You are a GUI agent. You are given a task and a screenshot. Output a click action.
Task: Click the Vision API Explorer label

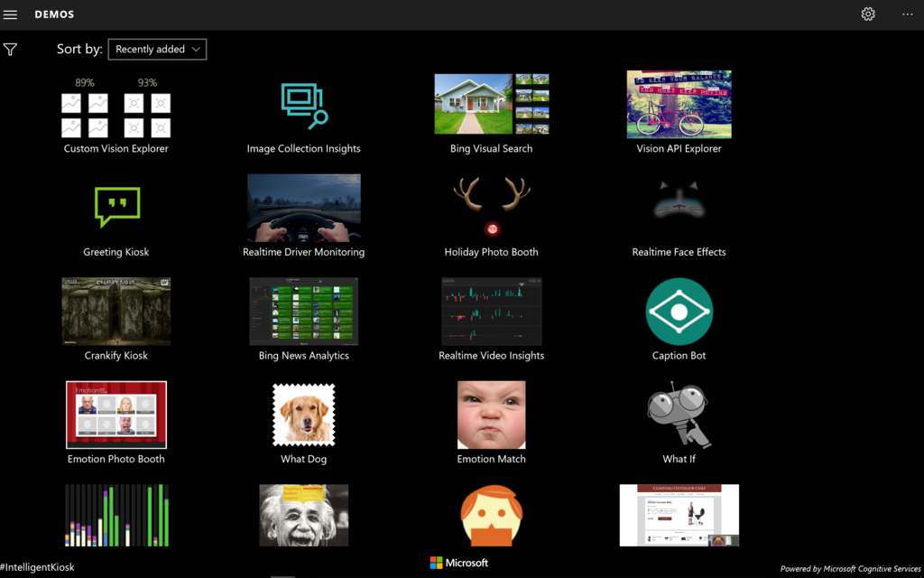click(679, 149)
